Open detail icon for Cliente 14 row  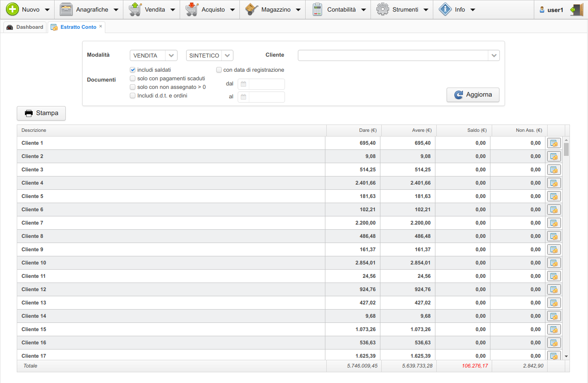point(554,316)
